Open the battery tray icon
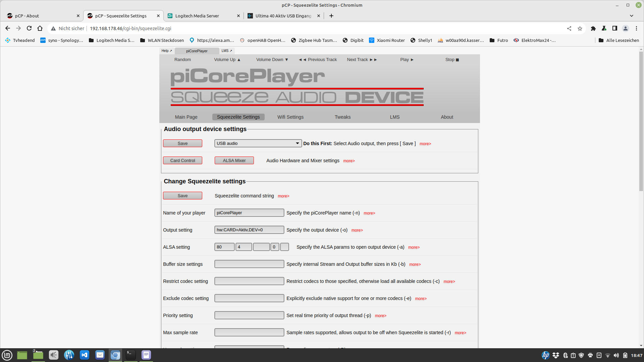This screenshot has width=644, height=362. (625, 355)
